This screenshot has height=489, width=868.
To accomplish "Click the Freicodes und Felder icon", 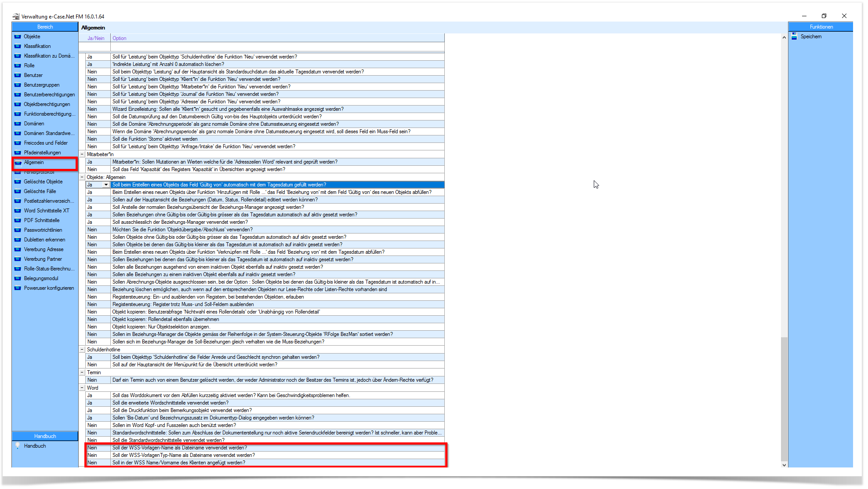I will (18, 143).
